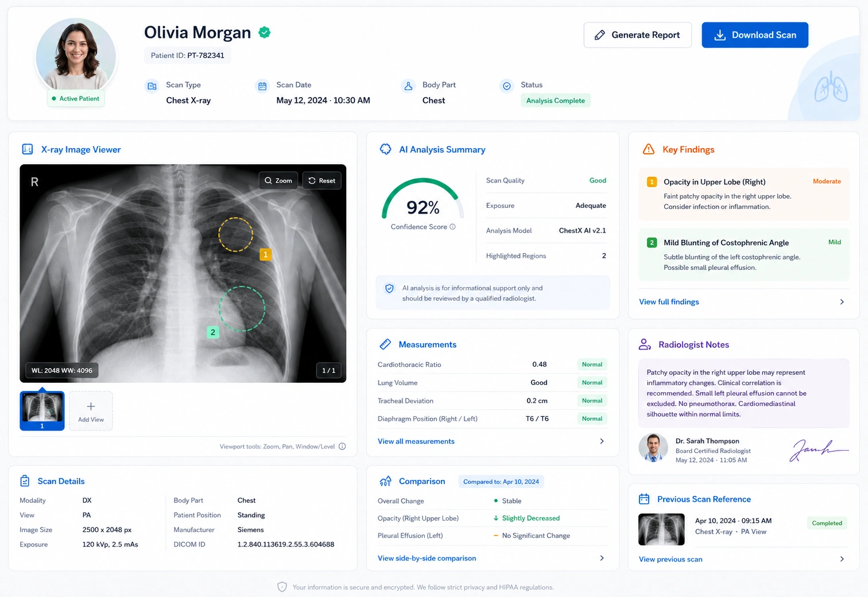The height and width of the screenshot is (597, 868).
Task: Click the Viewport tools info icon
Action: tap(342, 447)
